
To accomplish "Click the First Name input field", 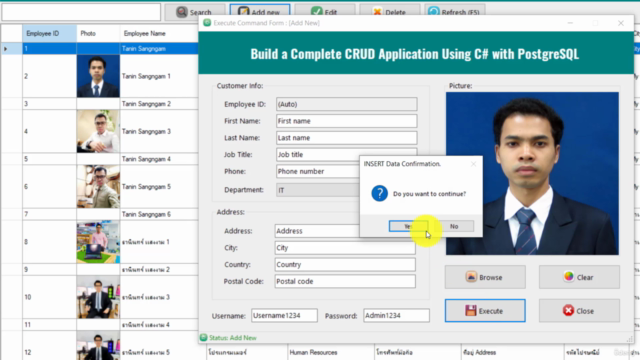I will click(347, 121).
